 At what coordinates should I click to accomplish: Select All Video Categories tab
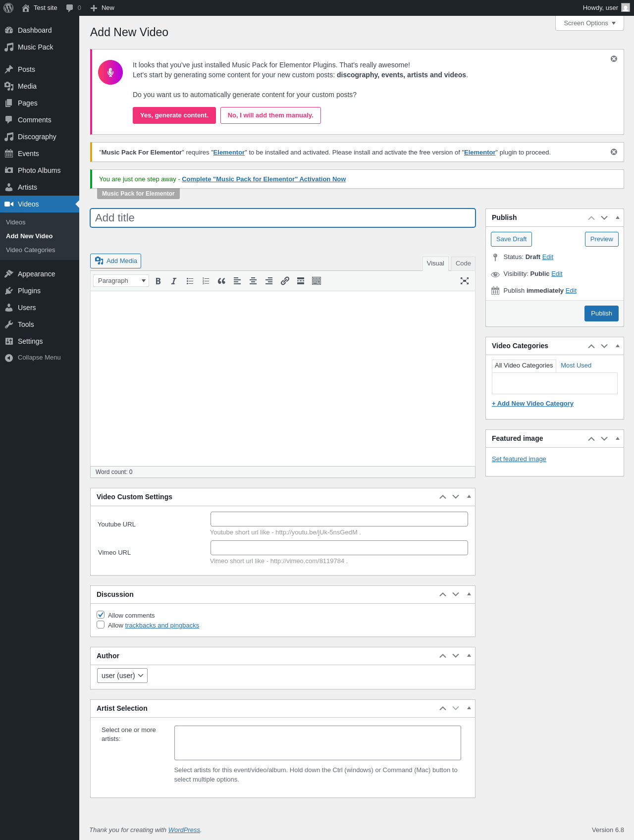point(524,366)
